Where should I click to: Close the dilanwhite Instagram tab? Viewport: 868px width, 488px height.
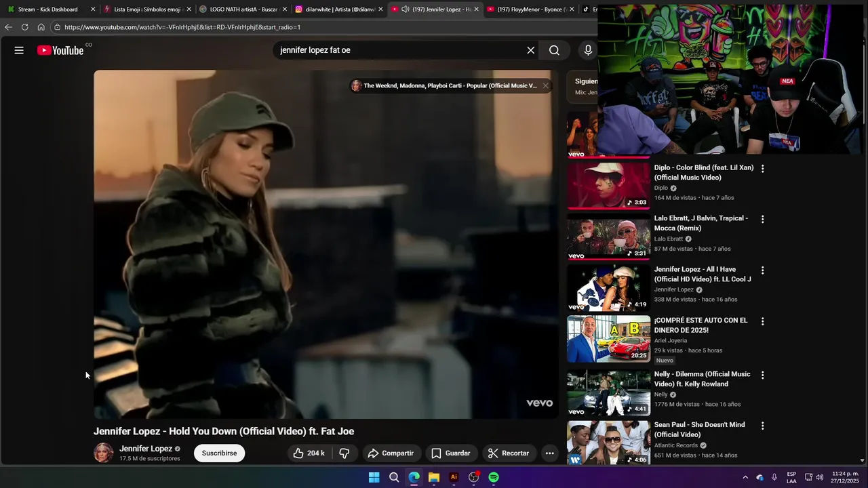[x=380, y=9]
